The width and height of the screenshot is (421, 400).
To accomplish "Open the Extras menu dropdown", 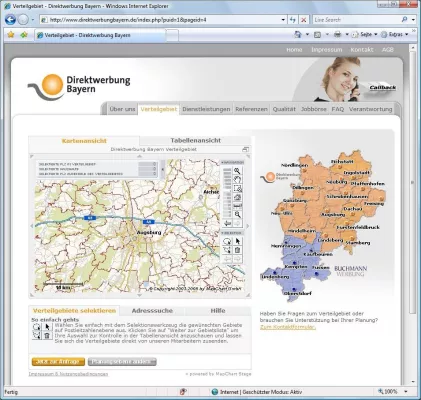I will 395,34.
